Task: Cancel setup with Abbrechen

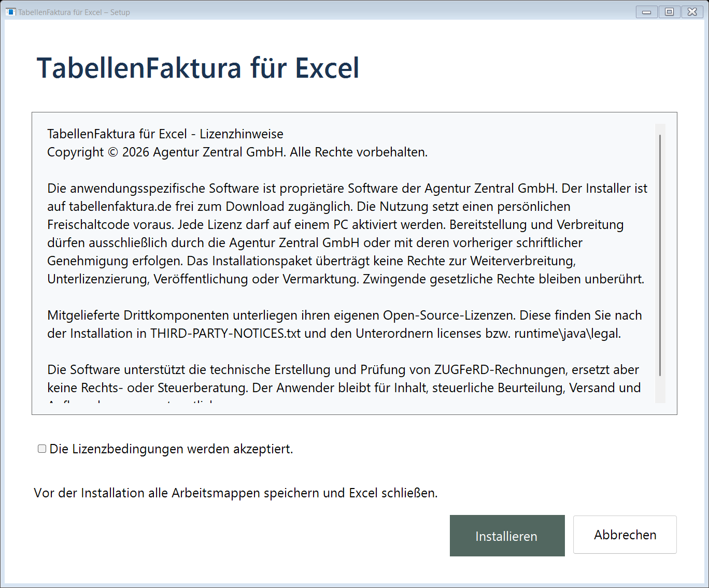Action: (625, 535)
